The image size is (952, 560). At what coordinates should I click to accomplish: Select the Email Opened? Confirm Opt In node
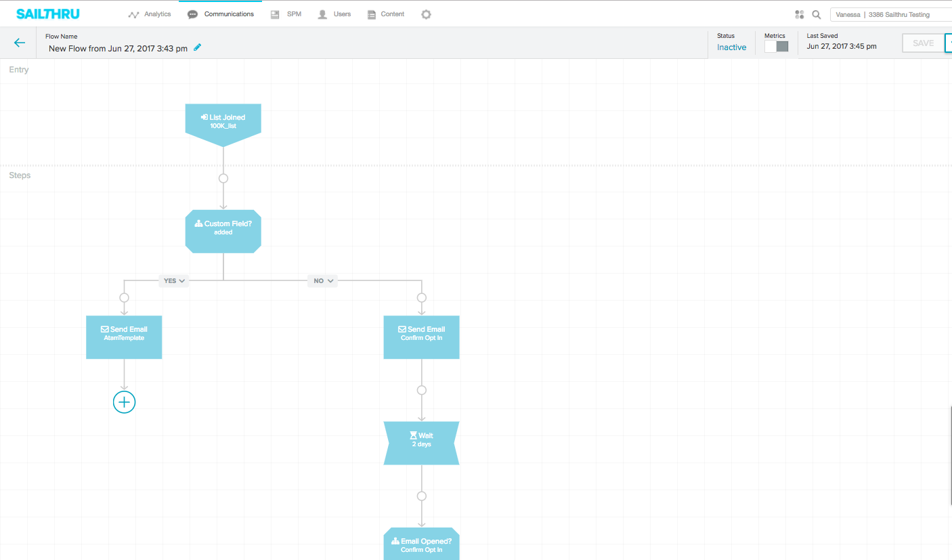422,544
